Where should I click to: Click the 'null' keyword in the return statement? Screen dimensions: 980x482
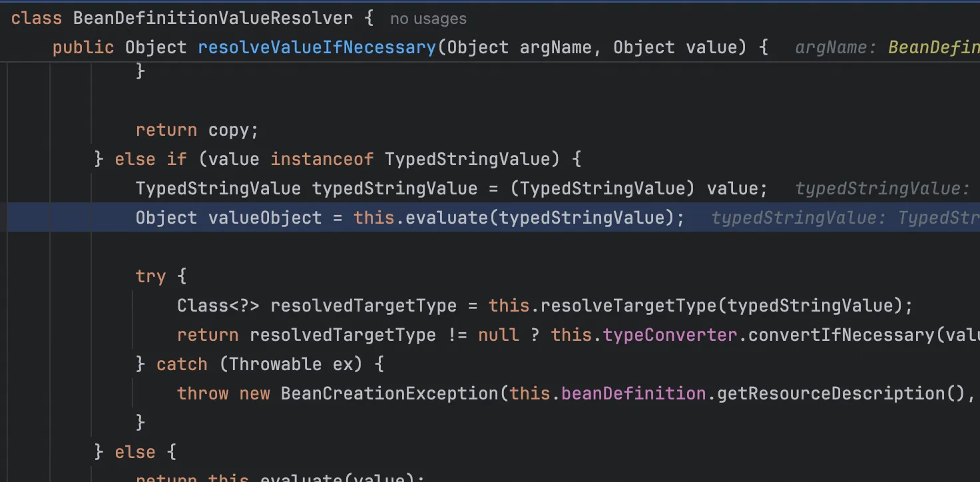coord(498,335)
